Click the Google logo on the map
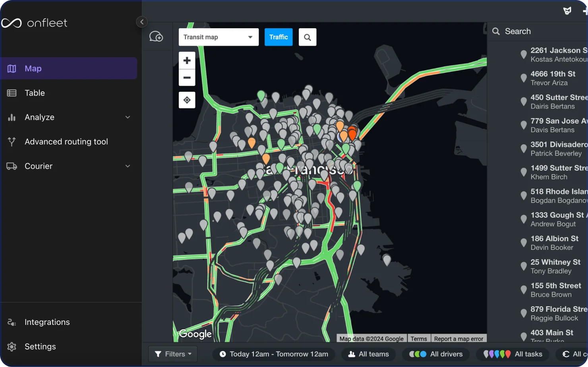Image resolution: width=588 pixels, height=367 pixels. 195,334
